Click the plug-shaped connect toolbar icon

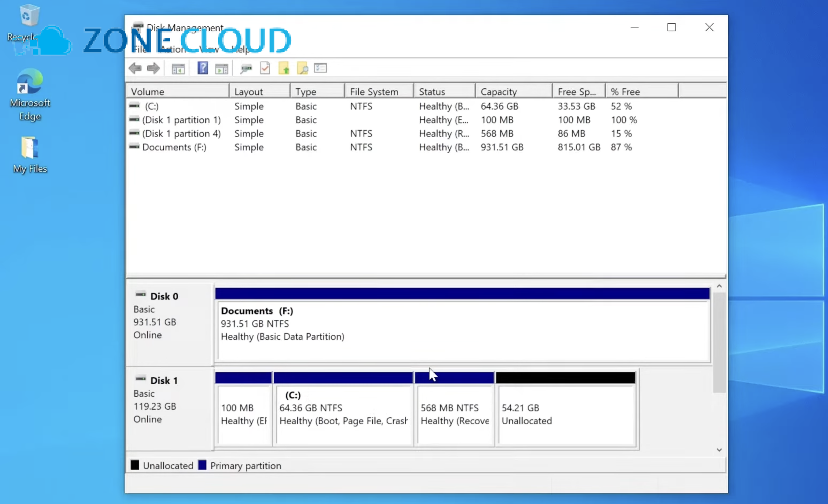[x=246, y=68]
